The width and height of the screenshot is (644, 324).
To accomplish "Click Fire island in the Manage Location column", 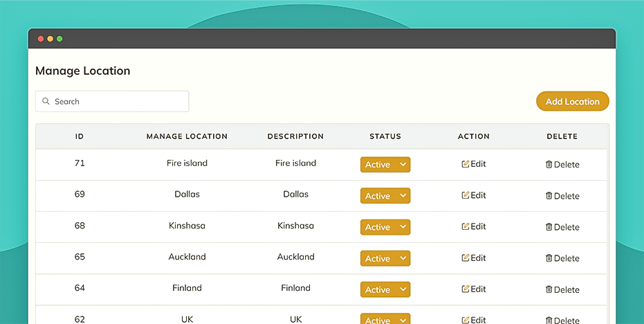I will pyautogui.click(x=187, y=163).
